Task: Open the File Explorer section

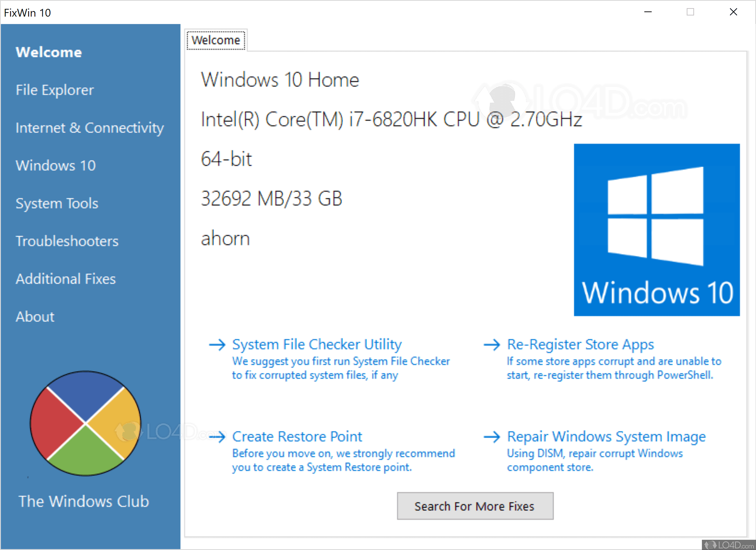Action: coord(55,90)
